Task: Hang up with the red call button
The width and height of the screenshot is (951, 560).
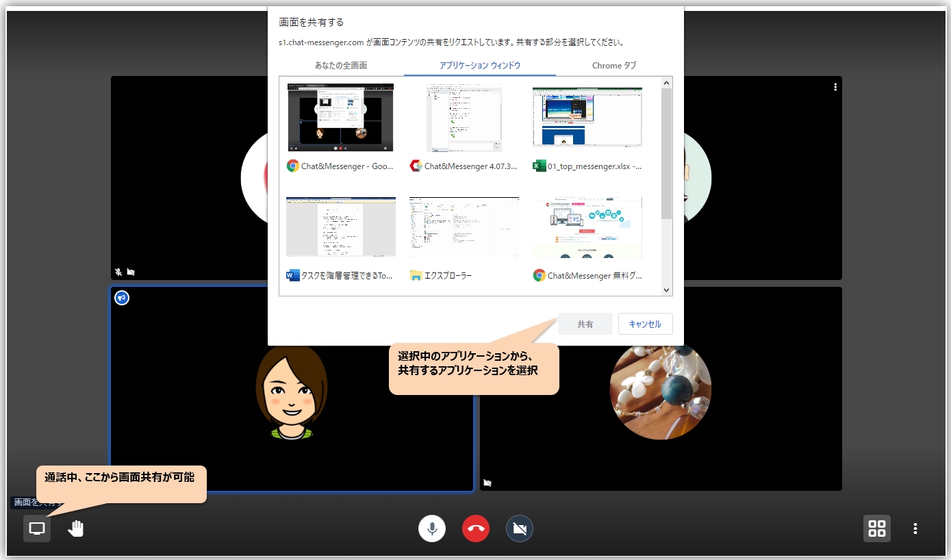Action: click(476, 529)
